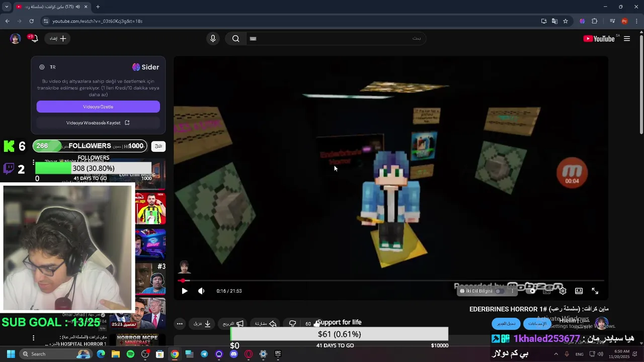Viewport: 644px width, 362px height.
Task: Open the tab search dropdown arrow
Action: (7, 7)
